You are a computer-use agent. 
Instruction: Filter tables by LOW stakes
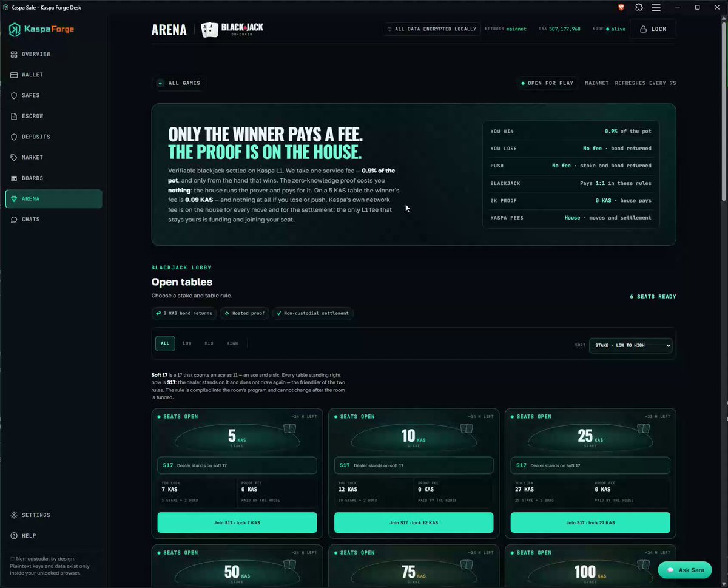point(187,343)
